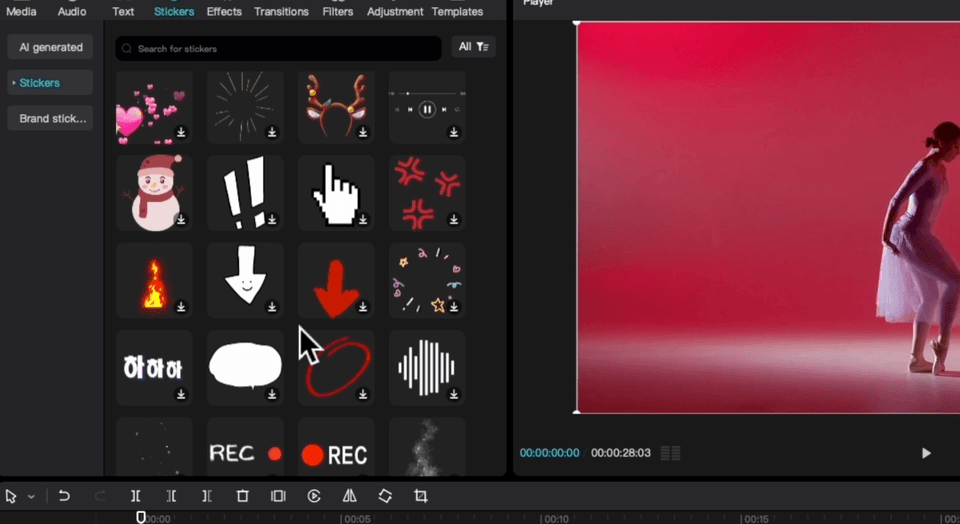The height and width of the screenshot is (524, 960).
Task: Undo the last action
Action: pyautogui.click(x=64, y=496)
